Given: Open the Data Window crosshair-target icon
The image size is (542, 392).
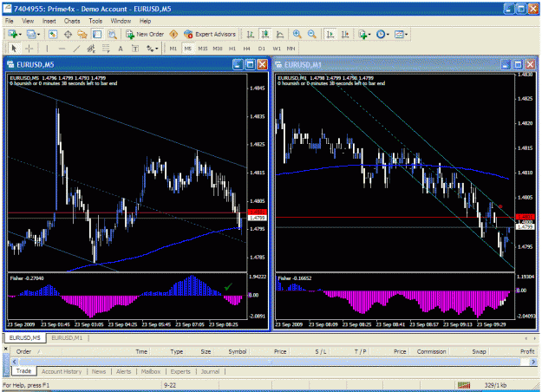Looking at the screenshot, I should (x=68, y=34).
